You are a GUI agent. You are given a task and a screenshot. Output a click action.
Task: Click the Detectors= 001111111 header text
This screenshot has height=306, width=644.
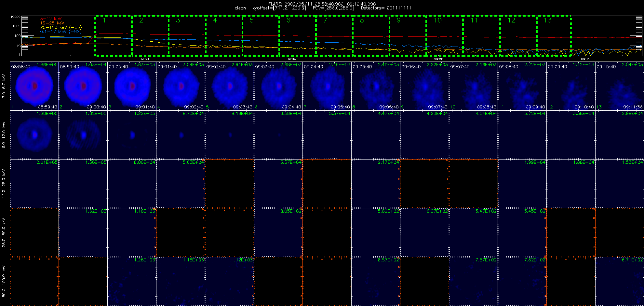point(386,8)
